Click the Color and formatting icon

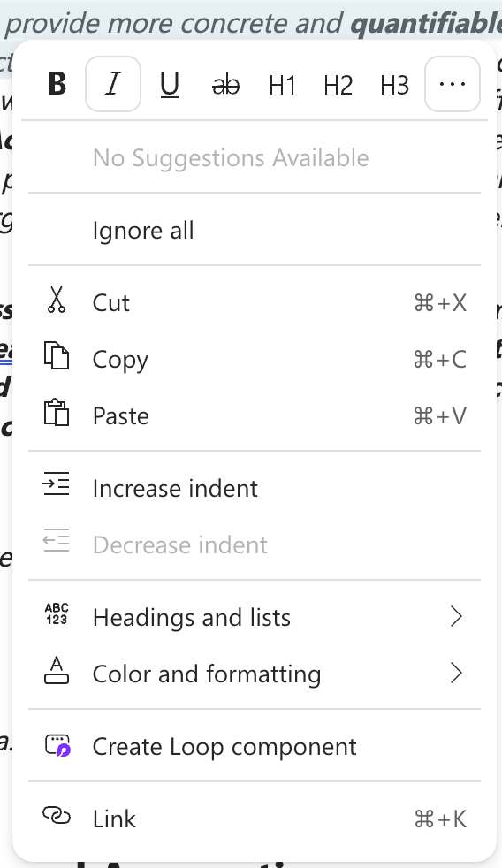pos(57,670)
